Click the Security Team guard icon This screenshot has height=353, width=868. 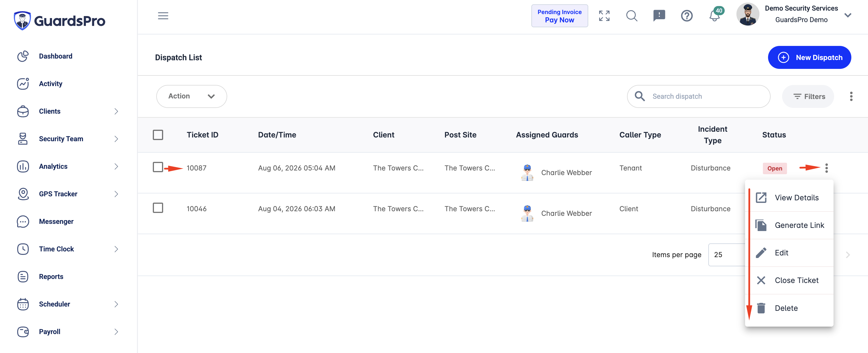(23, 139)
